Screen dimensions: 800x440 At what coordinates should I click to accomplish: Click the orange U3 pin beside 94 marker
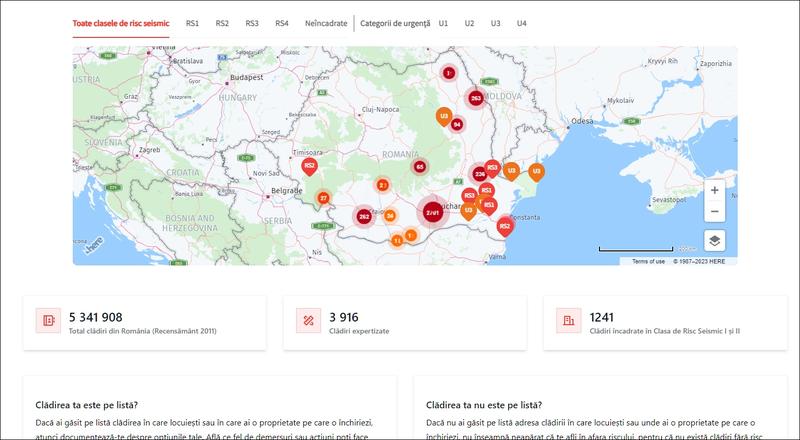tap(444, 117)
